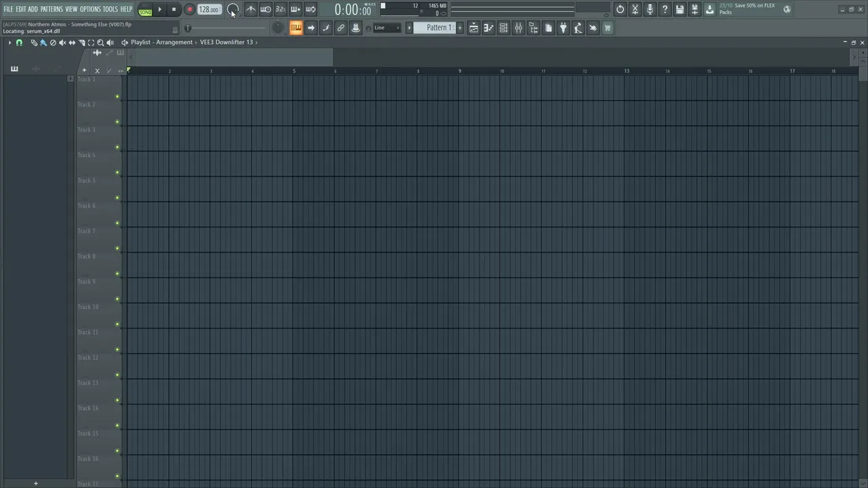Choose the playlist Select marquee tool
The image size is (868, 488).
coord(91,42)
